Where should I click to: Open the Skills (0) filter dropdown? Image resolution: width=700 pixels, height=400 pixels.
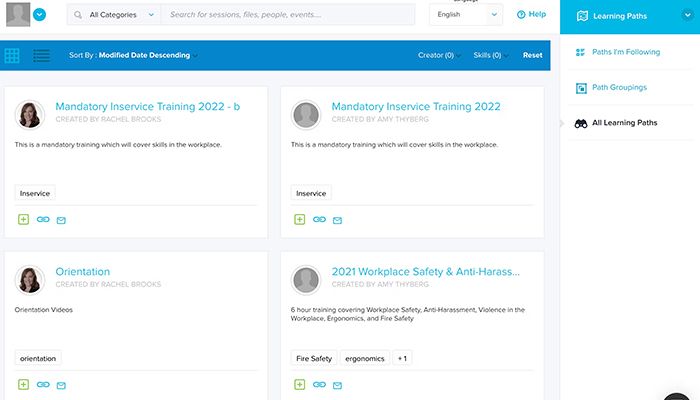pos(490,55)
